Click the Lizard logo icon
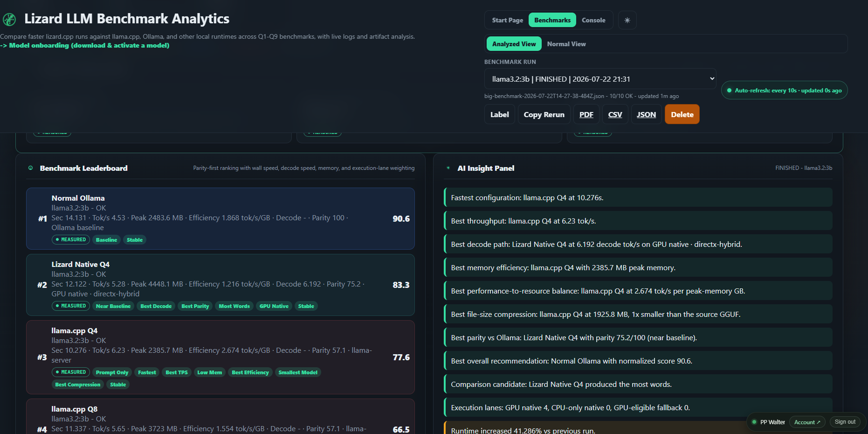The height and width of the screenshot is (434, 868). [9, 20]
